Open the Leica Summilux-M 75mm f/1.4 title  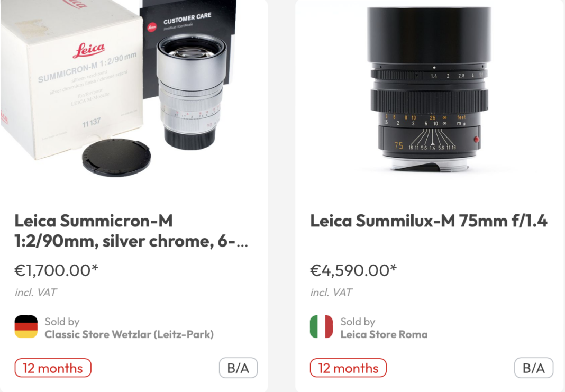tap(429, 221)
